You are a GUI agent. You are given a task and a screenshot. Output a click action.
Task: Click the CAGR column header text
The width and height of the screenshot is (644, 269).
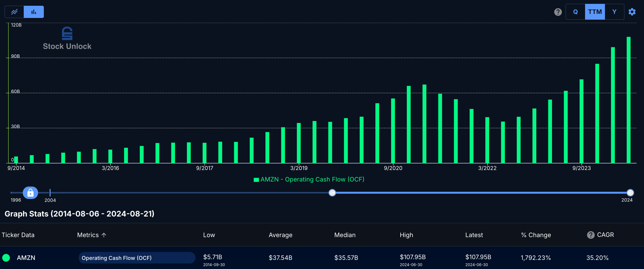click(605, 235)
